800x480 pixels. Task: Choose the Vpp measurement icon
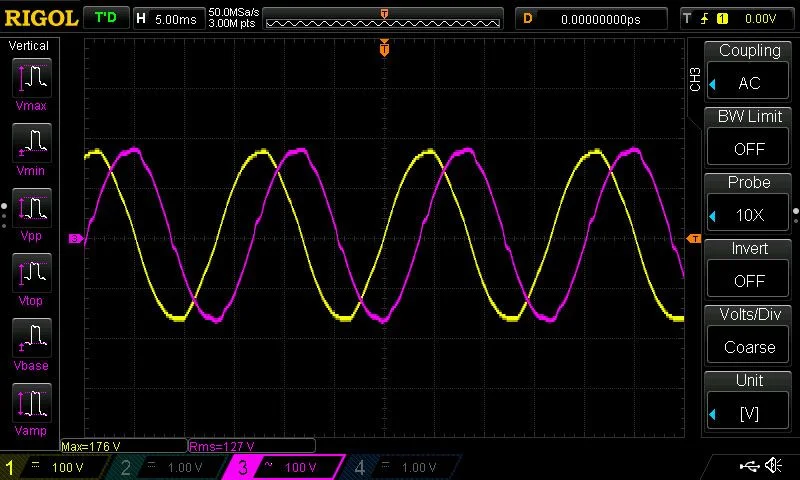point(33,210)
